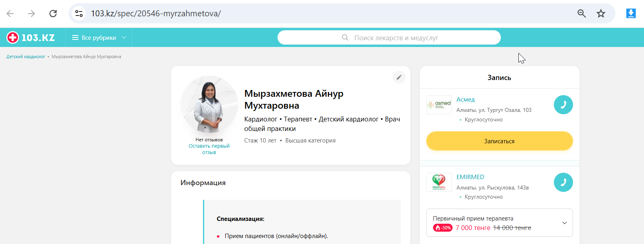
Task: Open the 103.KZ logo homepage
Action: (31, 37)
